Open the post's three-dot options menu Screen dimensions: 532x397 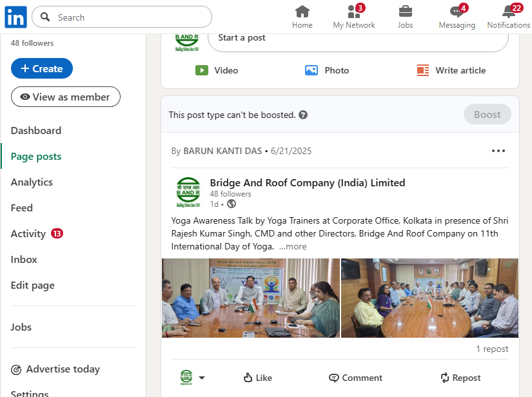coord(498,151)
